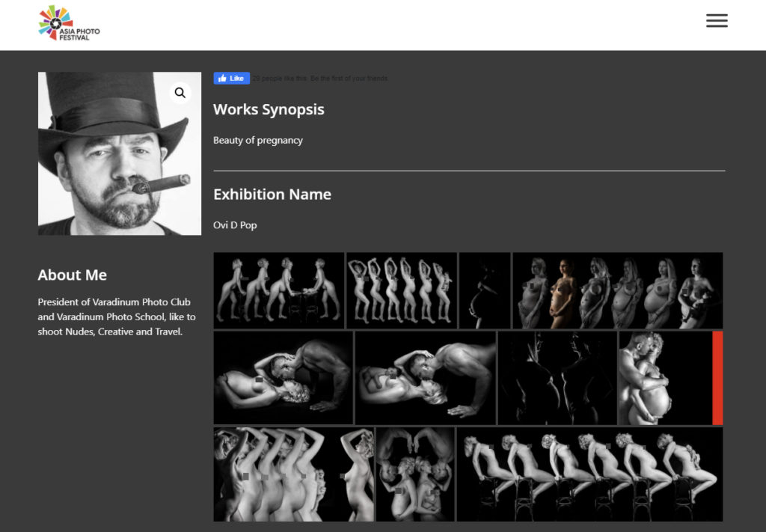Viewport: 766px width, 532px height.
Task: Open first reclining couple thumbnail in middle row
Action: pos(283,378)
